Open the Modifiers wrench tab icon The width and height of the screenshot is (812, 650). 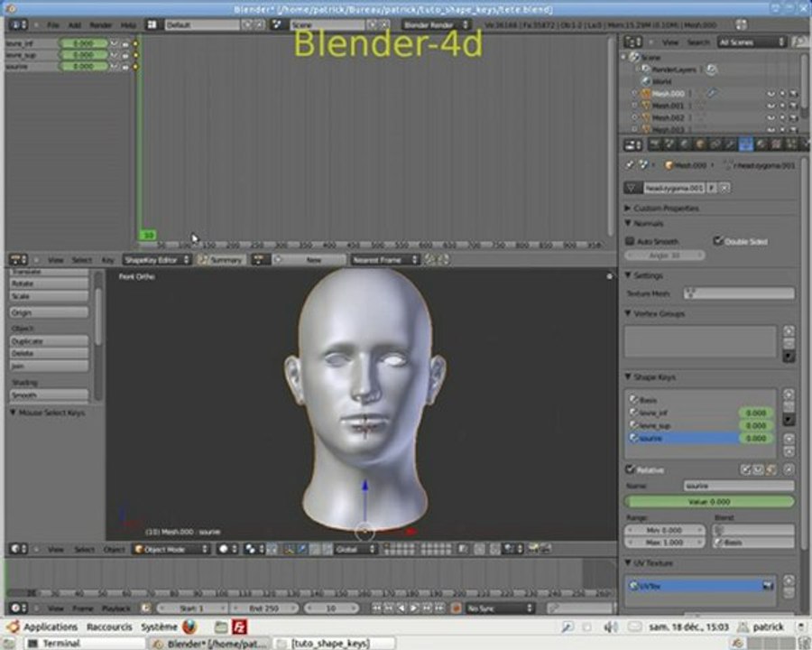point(730,144)
